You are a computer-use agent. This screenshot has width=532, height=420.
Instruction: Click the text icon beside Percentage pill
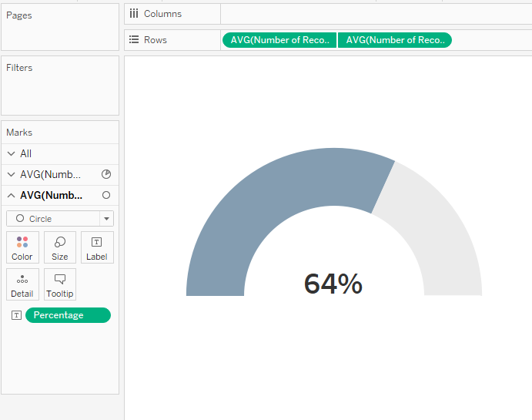pos(16,315)
